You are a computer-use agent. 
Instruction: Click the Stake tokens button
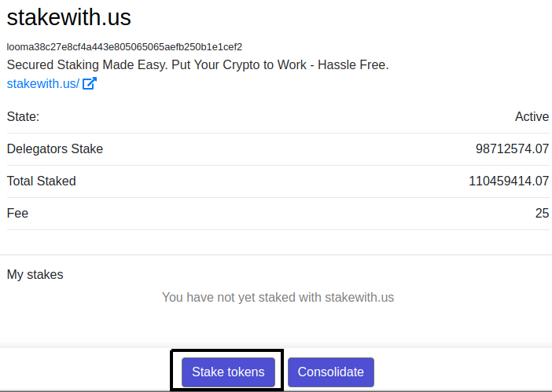[x=228, y=372]
